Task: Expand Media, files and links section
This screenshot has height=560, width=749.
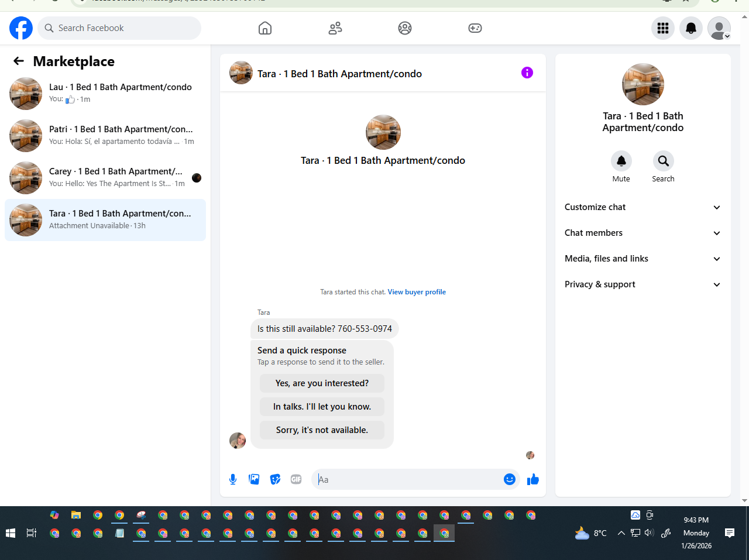Action: pyautogui.click(x=643, y=259)
